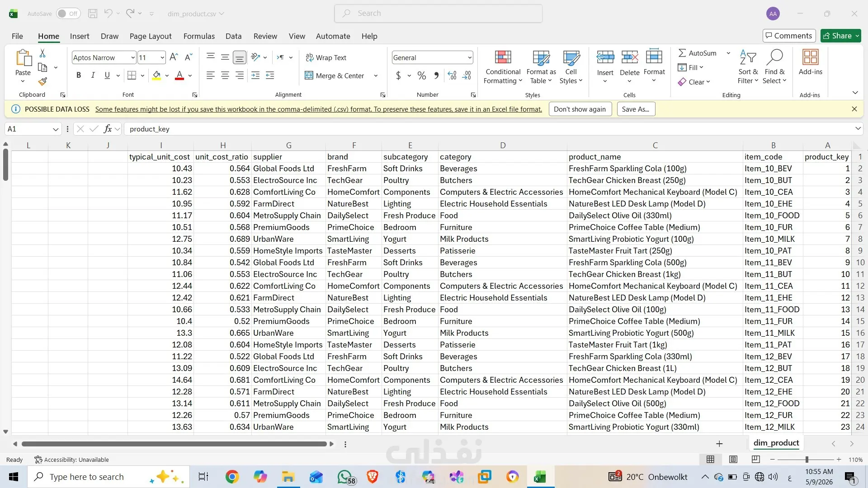The image size is (868, 488).
Task: Open the General number format dropdown
Action: (x=470, y=57)
